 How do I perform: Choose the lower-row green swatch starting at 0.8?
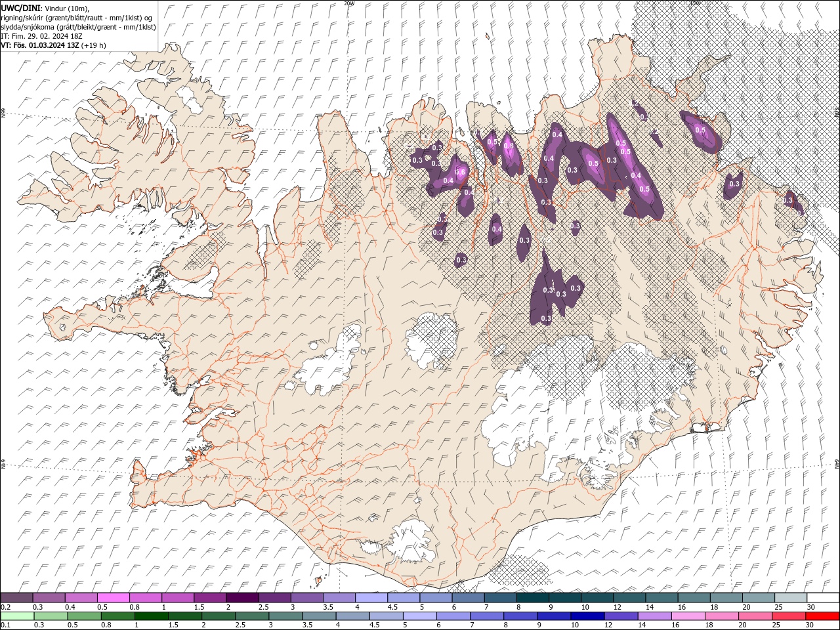click(x=119, y=616)
